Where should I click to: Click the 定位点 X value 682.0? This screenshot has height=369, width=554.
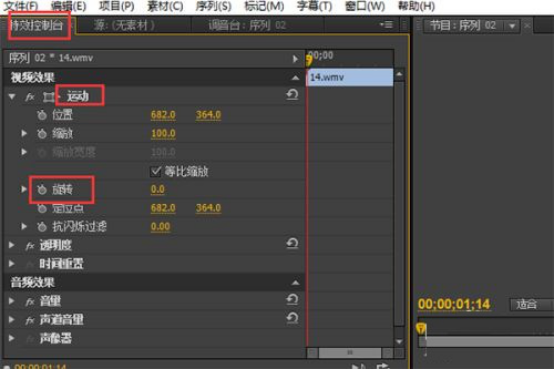[163, 208]
